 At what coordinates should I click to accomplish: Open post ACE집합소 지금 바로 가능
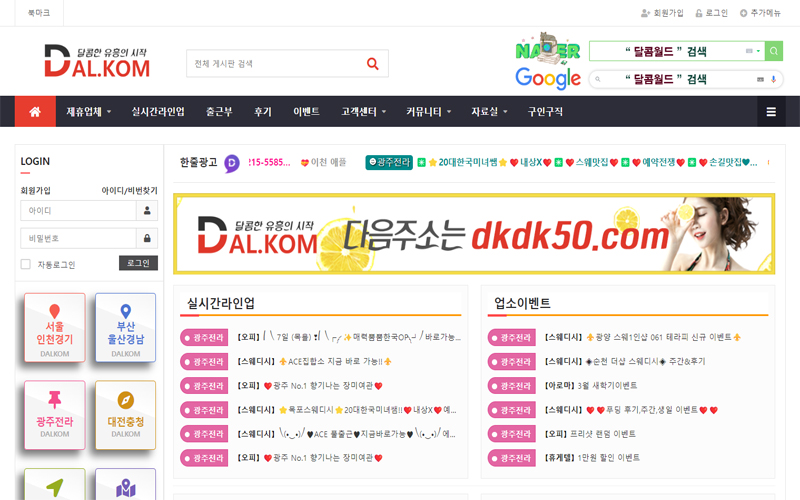click(314, 361)
